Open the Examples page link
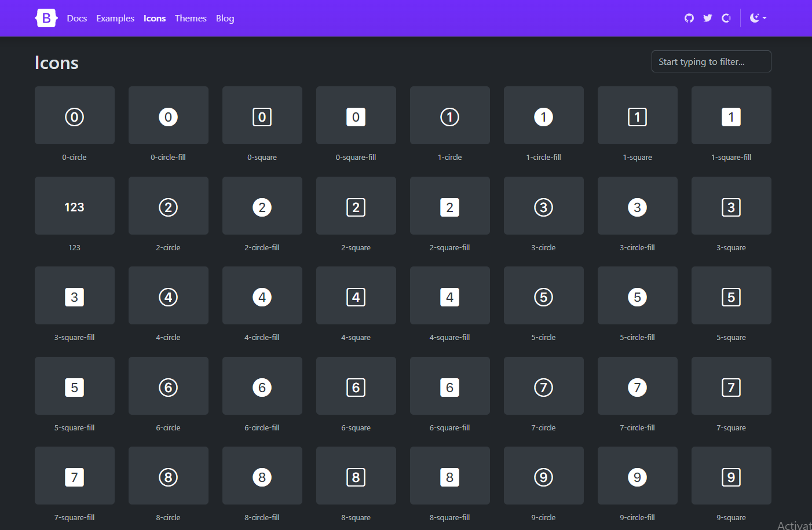 115,18
